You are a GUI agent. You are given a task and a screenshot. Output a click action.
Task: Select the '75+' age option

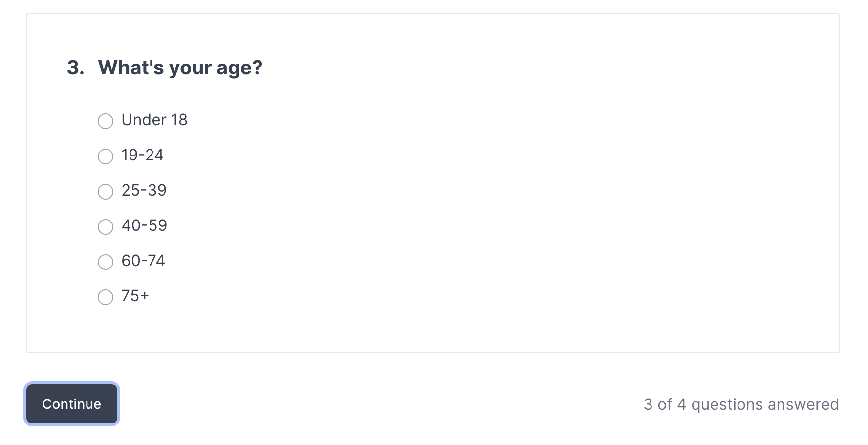tap(135, 296)
